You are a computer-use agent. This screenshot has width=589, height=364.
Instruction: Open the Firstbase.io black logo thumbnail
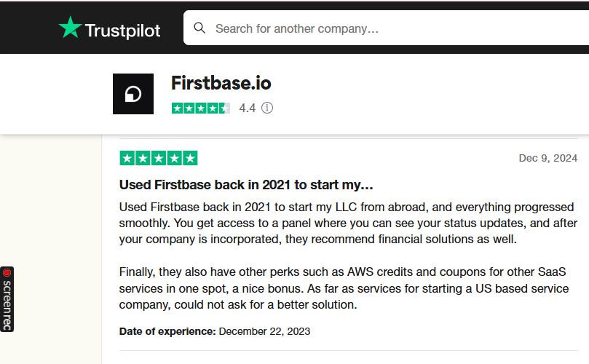(133, 94)
